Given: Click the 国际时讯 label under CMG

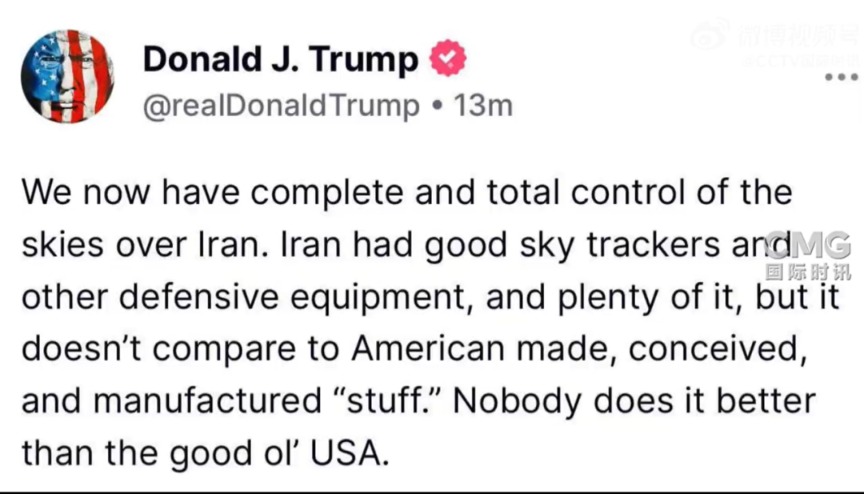Looking at the screenshot, I should coord(808,271).
